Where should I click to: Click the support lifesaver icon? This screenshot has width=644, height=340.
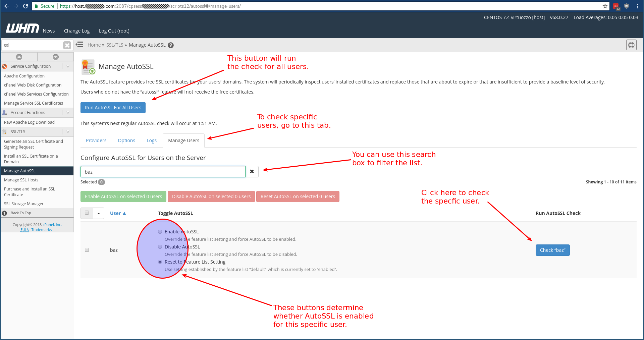[x=631, y=45]
